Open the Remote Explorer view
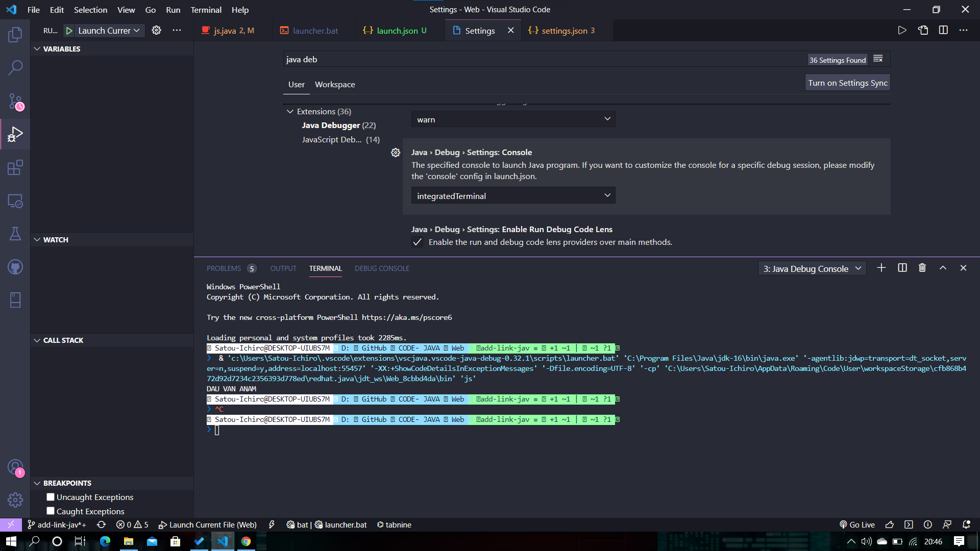The height and width of the screenshot is (551, 980). pos(15,201)
